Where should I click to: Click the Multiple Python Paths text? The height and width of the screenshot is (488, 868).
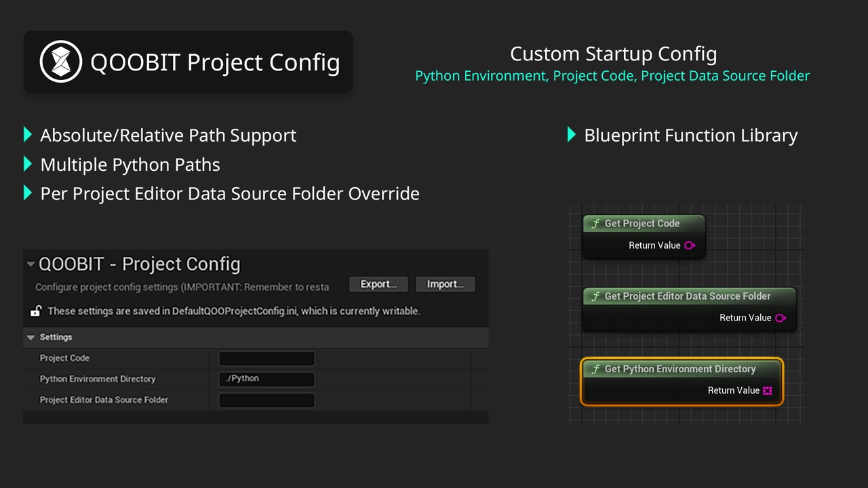tap(130, 165)
